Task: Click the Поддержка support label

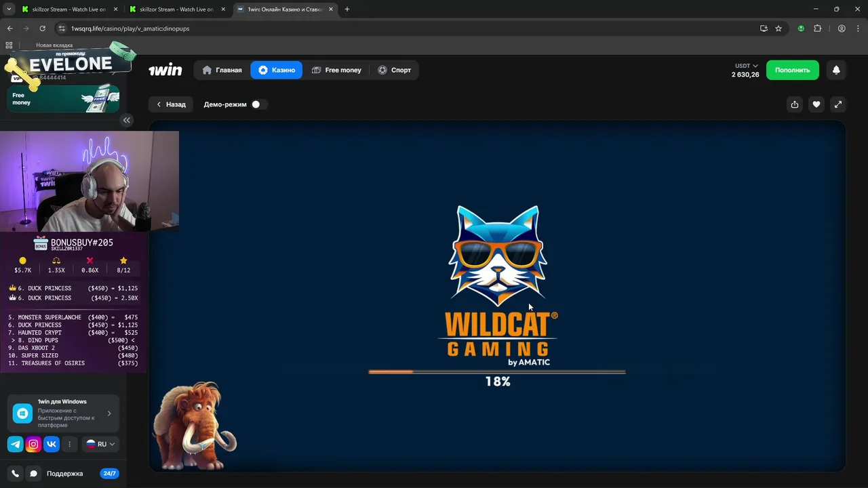Action: pos(64,474)
